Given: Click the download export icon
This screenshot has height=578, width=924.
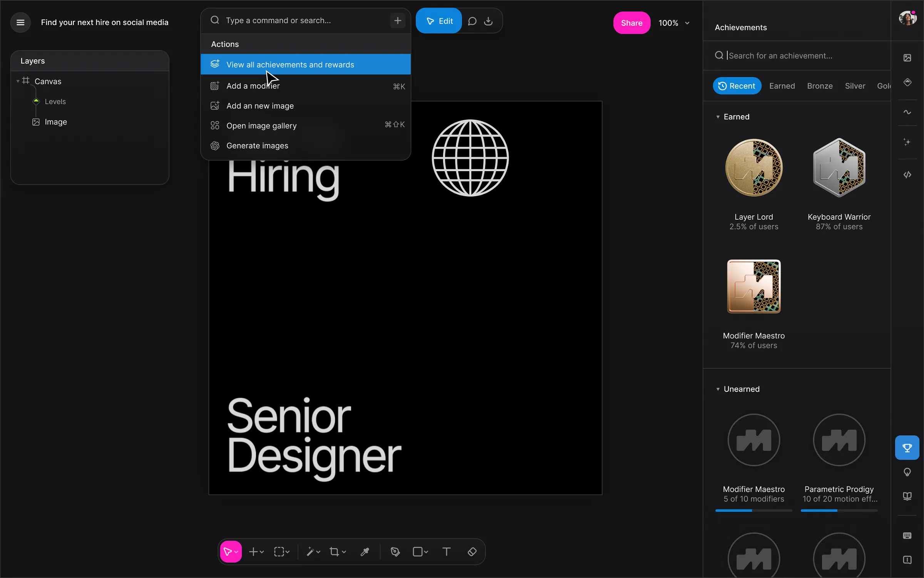Looking at the screenshot, I should 488,21.
